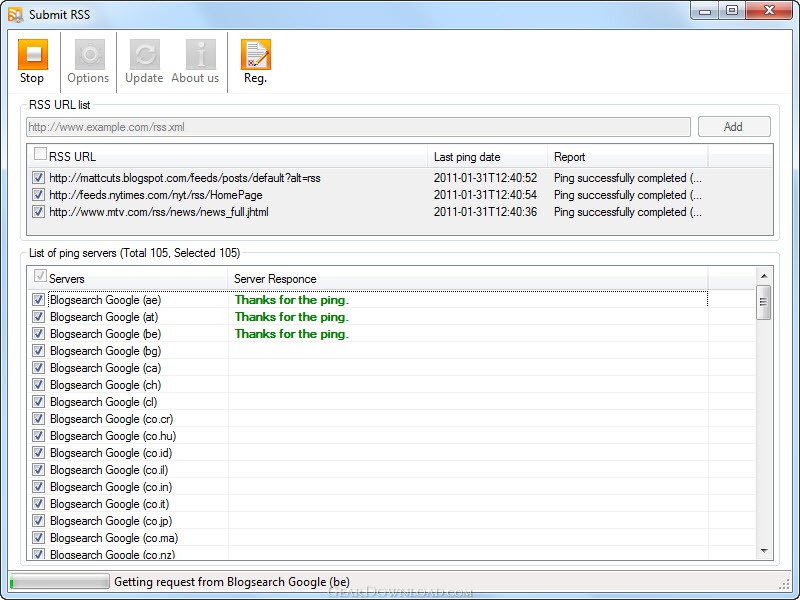Image resolution: width=800 pixels, height=600 pixels.
Task: Open the About us info icon
Action: (x=201, y=55)
